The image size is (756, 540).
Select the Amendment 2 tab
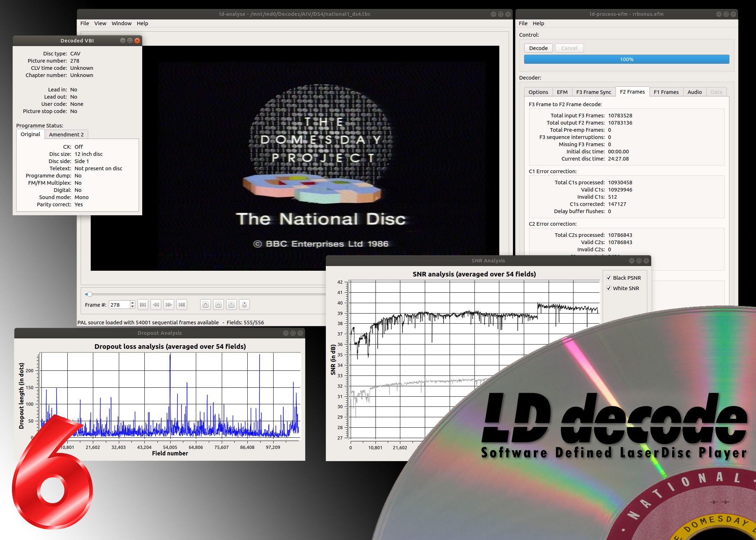[66, 135]
